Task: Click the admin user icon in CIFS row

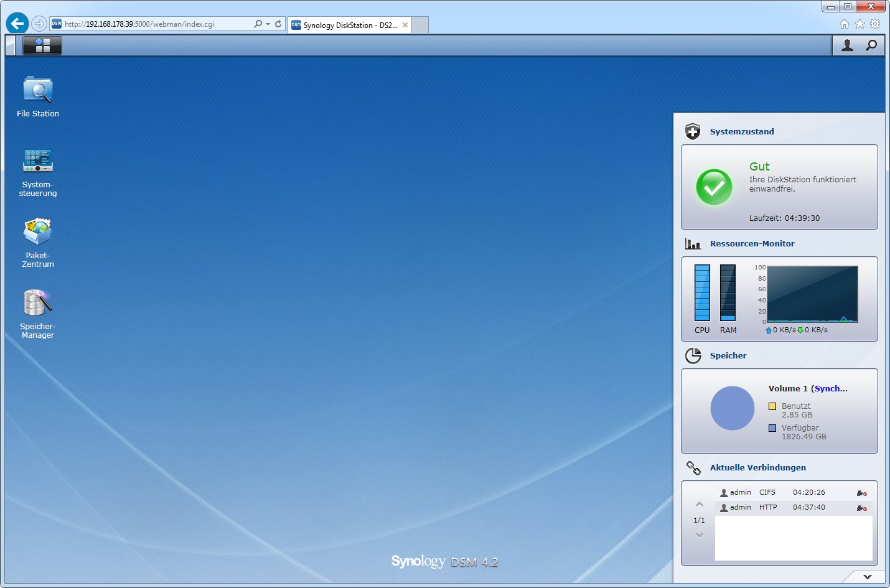Action: [724, 493]
